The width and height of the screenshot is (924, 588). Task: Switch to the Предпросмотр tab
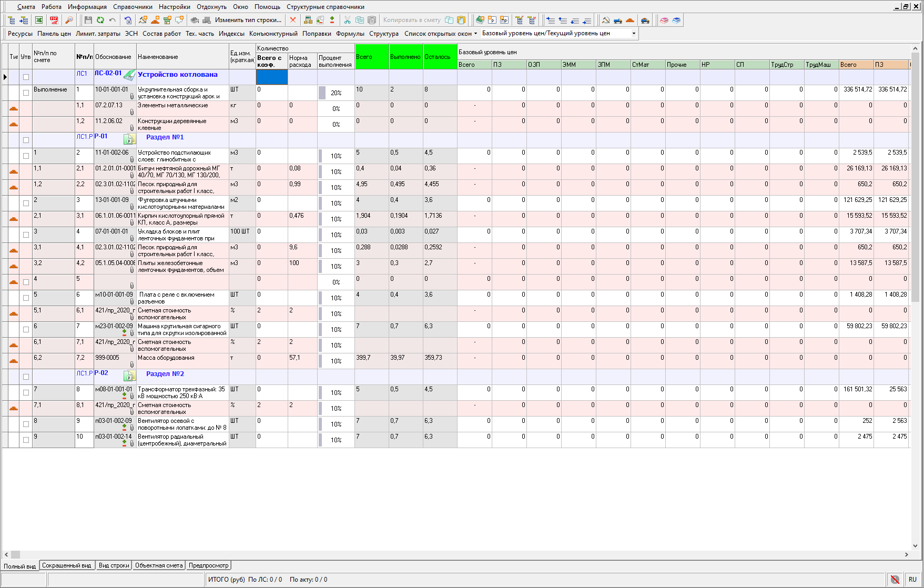209,565
